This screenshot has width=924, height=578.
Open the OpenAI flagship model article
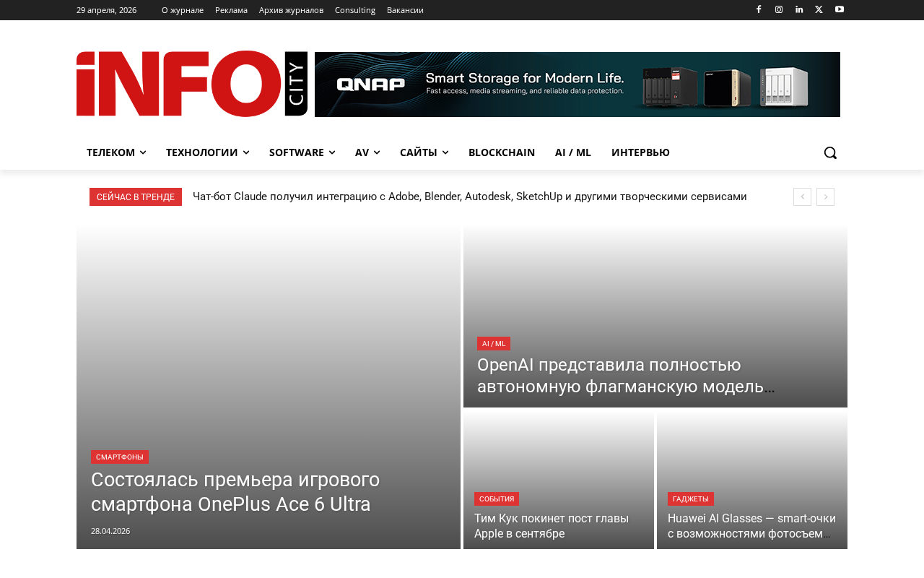625,376
